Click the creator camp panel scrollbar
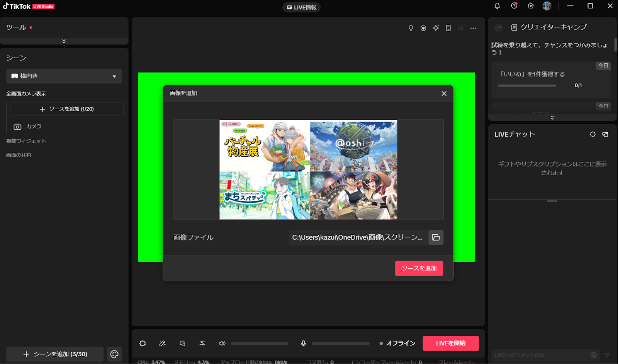 (x=615, y=44)
